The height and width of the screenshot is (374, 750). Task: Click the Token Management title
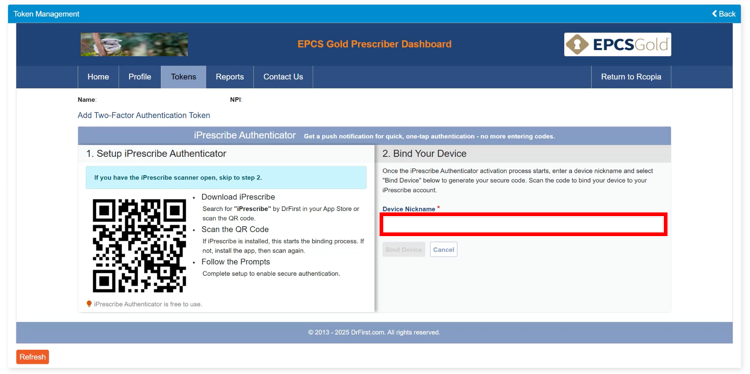coord(46,14)
